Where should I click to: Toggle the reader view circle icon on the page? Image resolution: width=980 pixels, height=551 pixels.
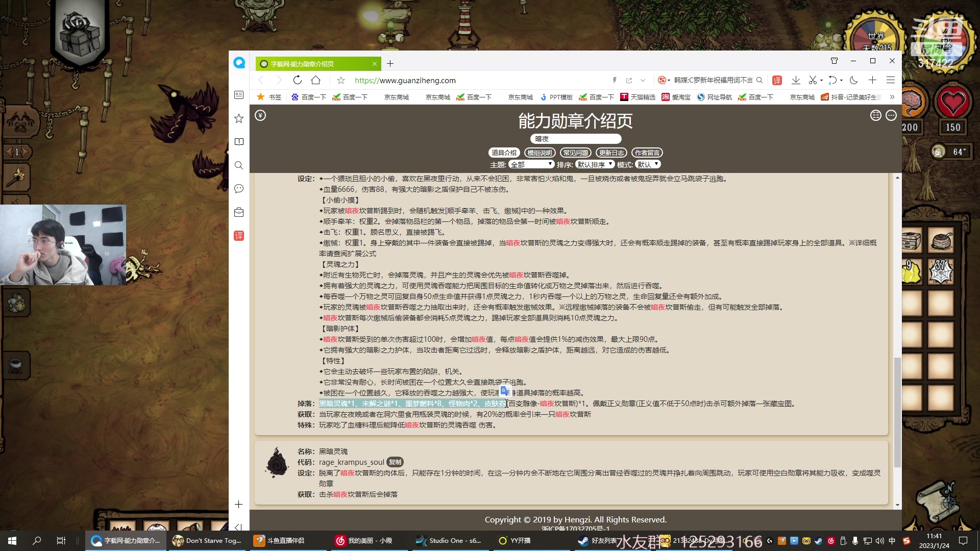(x=876, y=116)
